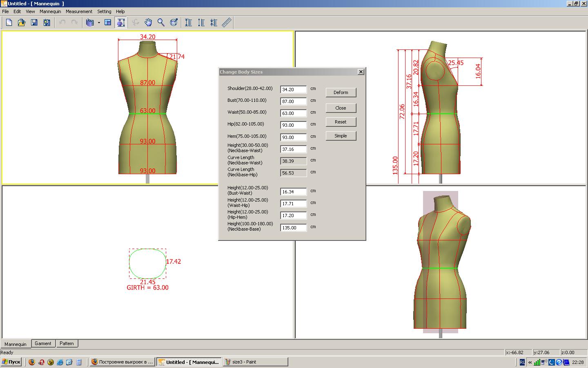Click the ruler measurement tool icon
Screen dimensions: 588x368
click(x=227, y=22)
